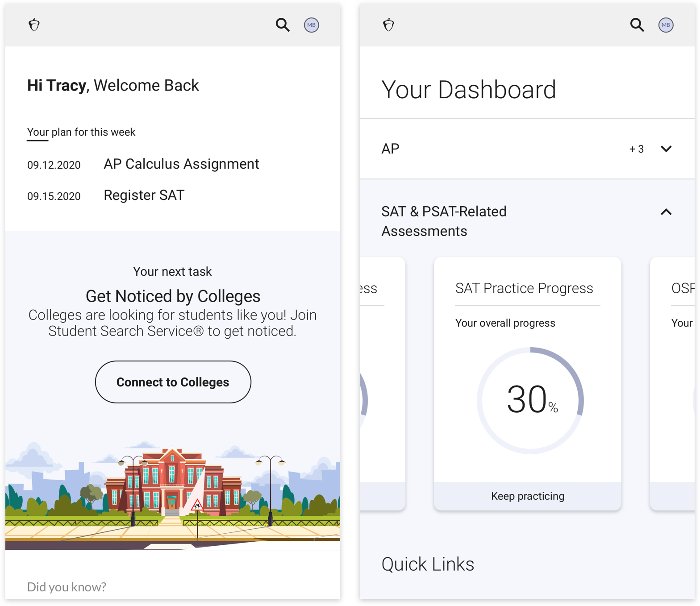
Task: Select partially visible OSP card on right
Action: [672, 384]
